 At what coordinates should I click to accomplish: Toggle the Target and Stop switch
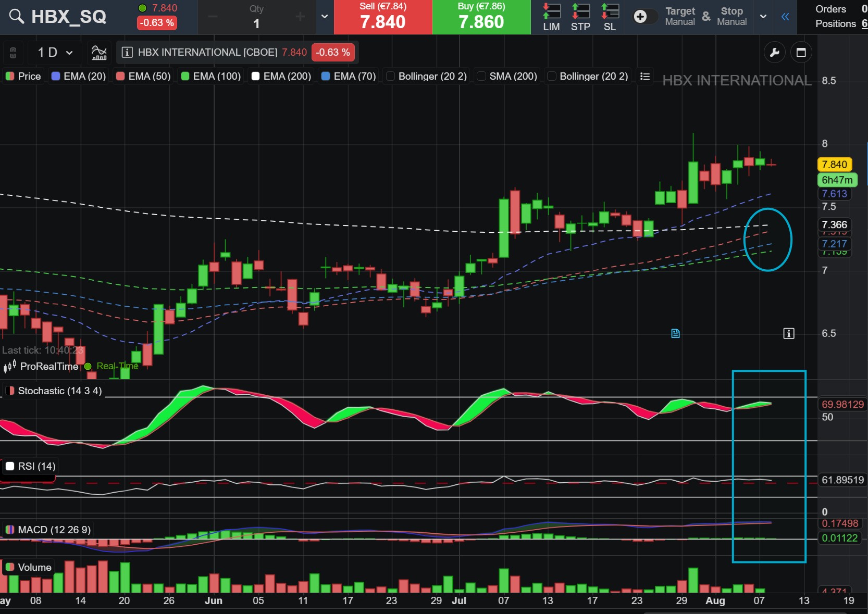click(644, 17)
